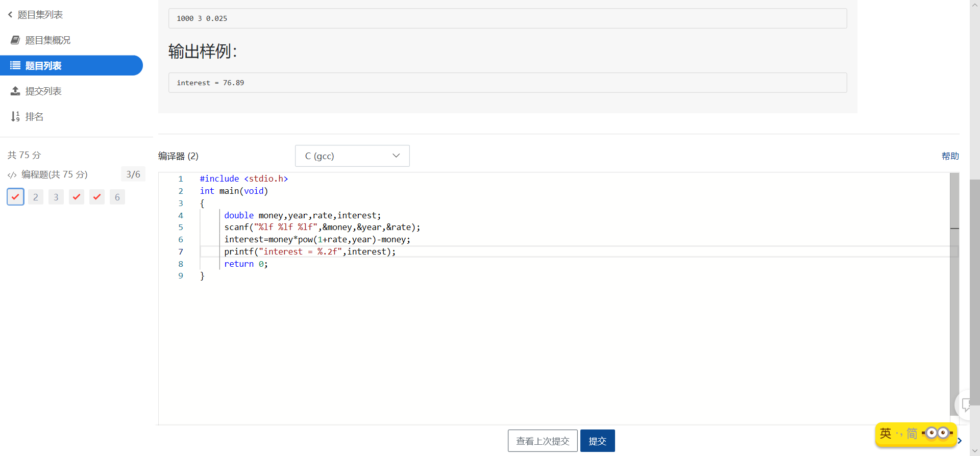Expand compiler list using the chevron arrow
Image resolution: width=980 pixels, height=456 pixels.
pos(396,156)
